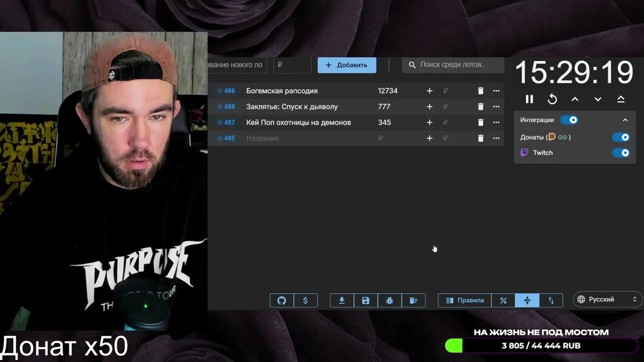The width and height of the screenshot is (644, 362).
Task: Click lot number 485
Action: pyautogui.click(x=226, y=138)
